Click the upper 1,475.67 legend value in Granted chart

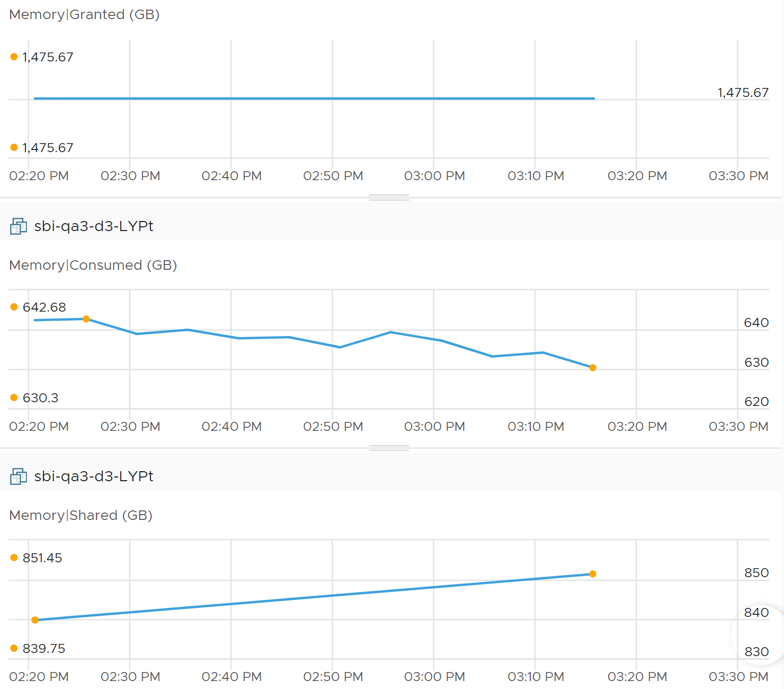point(48,57)
